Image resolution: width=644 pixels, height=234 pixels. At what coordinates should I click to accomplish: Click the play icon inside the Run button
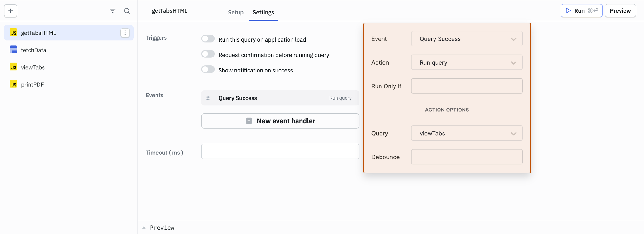coord(568,10)
